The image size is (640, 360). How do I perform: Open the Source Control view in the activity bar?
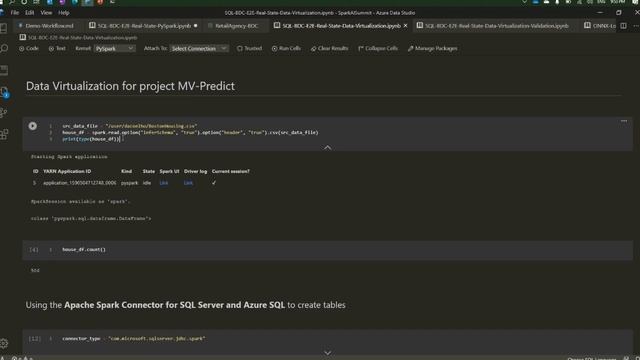[x=4, y=113]
